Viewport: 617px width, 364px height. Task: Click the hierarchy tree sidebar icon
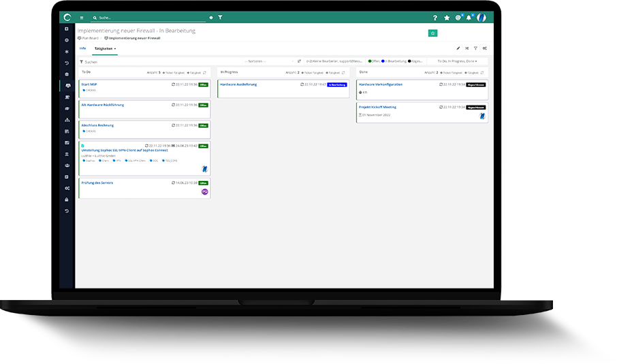pos(67,120)
